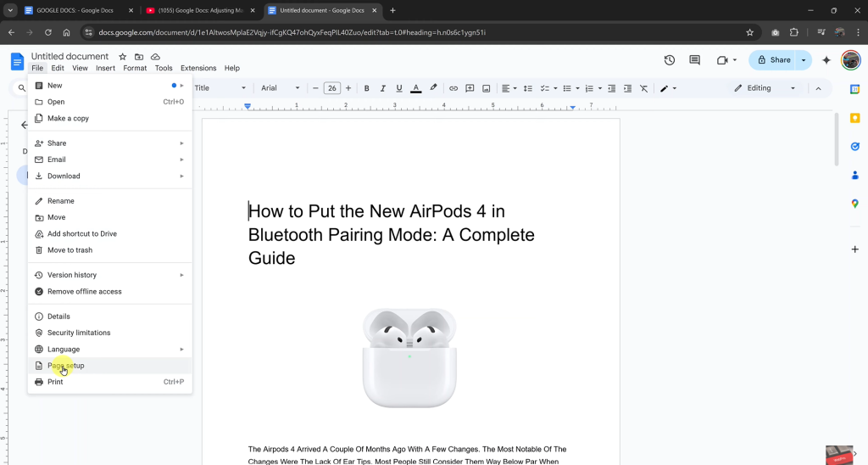This screenshot has height=465, width=868.
Task: Open the Edit menu
Action: pos(58,68)
